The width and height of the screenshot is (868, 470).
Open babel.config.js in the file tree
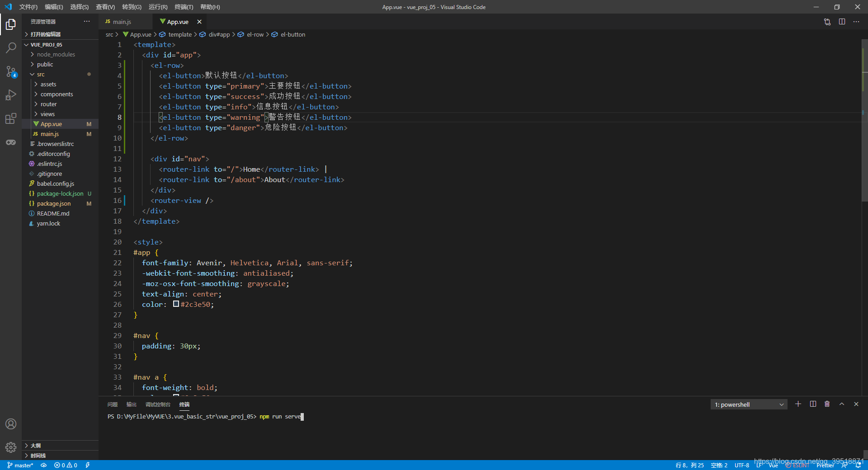click(x=60, y=183)
